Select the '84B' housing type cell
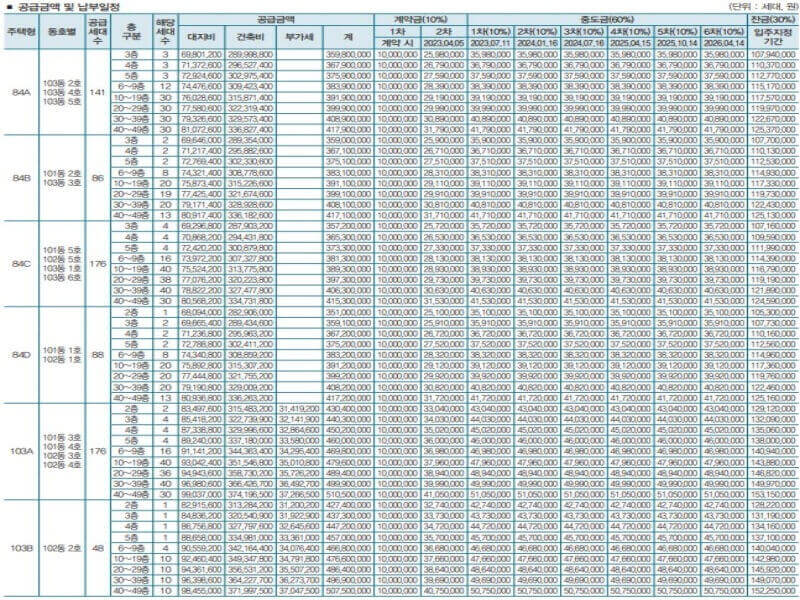The height and width of the screenshot is (600, 800). click(21, 178)
